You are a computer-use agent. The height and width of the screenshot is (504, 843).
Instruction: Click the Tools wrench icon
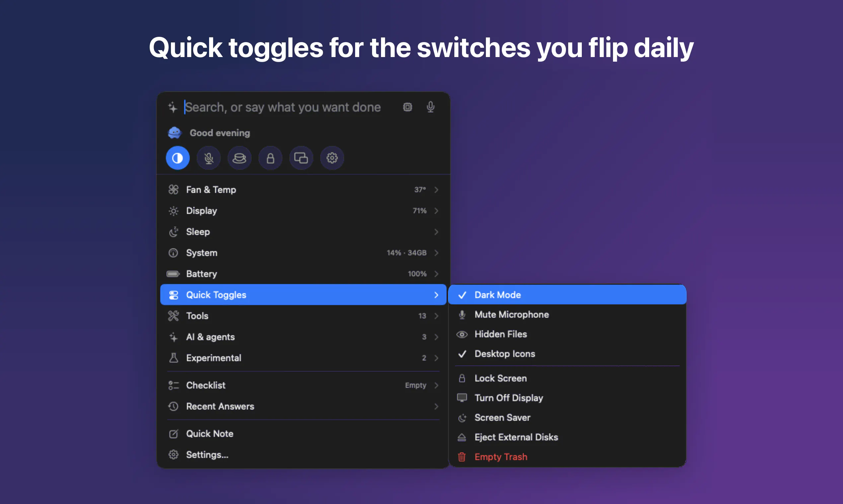[x=173, y=316]
